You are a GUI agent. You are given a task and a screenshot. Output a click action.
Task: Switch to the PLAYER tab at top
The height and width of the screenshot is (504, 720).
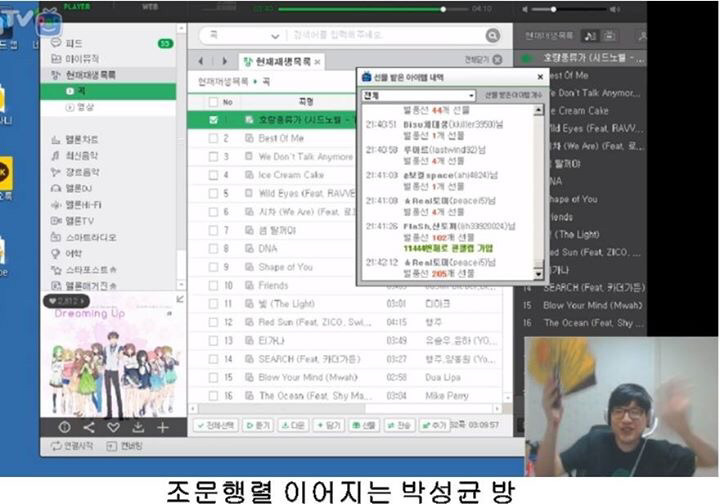coord(77,7)
